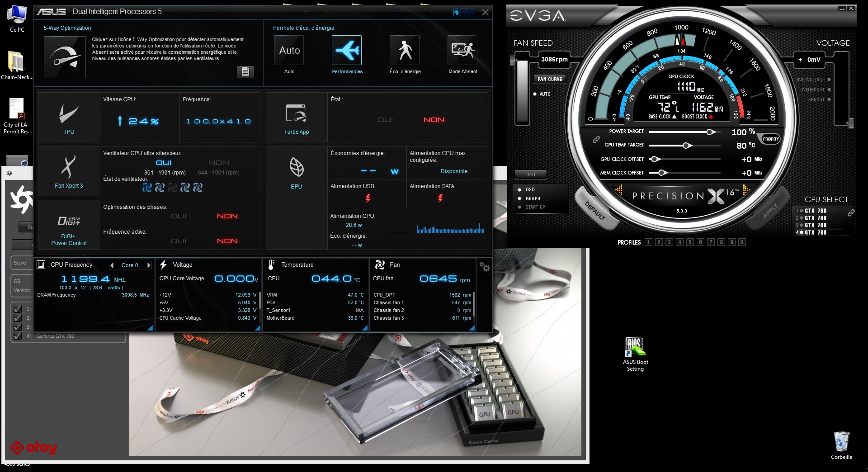Image resolution: width=868 pixels, height=472 pixels.
Task: Toggle GRAPH option in EVGA Precision
Action: tap(529, 198)
